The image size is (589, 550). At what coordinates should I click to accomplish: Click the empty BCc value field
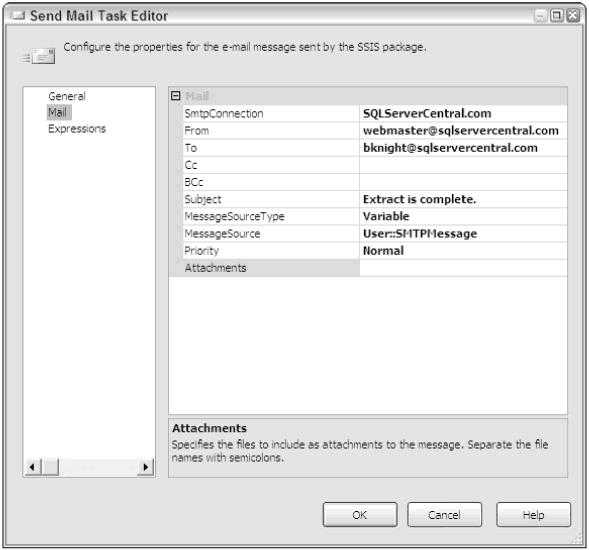pyautogui.click(x=463, y=182)
